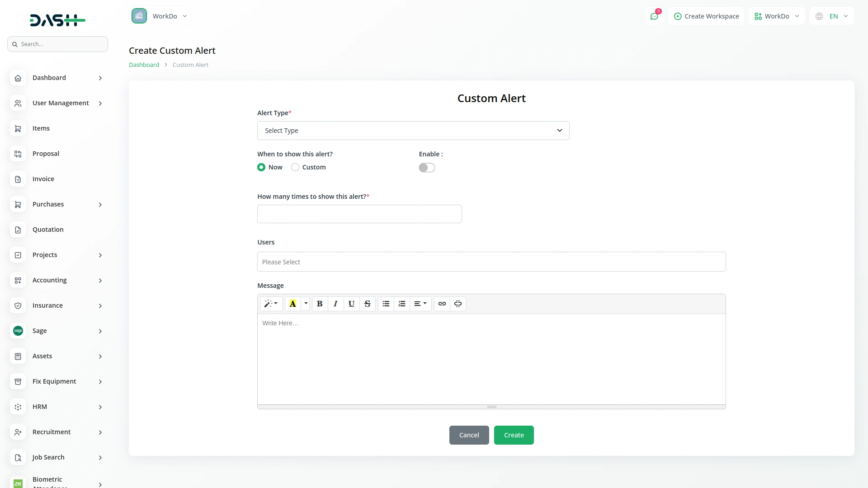Image resolution: width=868 pixels, height=488 pixels.
Task: Open the EN language selector
Action: 831,16
